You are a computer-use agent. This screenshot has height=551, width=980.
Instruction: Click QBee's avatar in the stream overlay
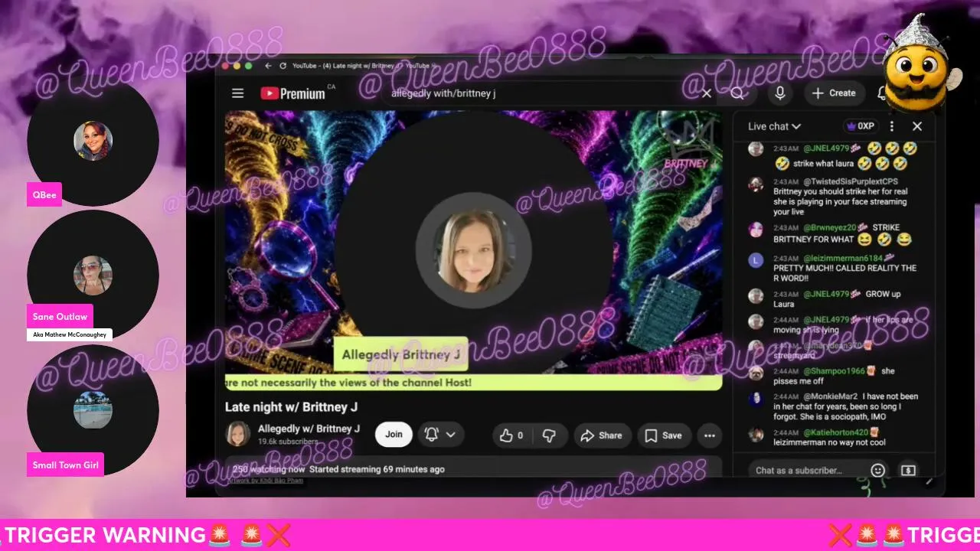[93, 141]
